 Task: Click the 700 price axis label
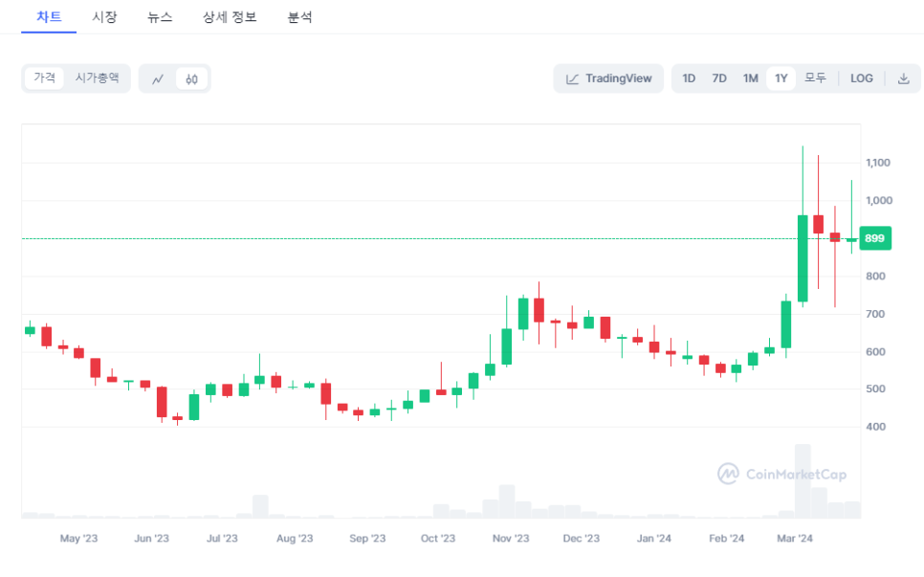(x=875, y=314)
